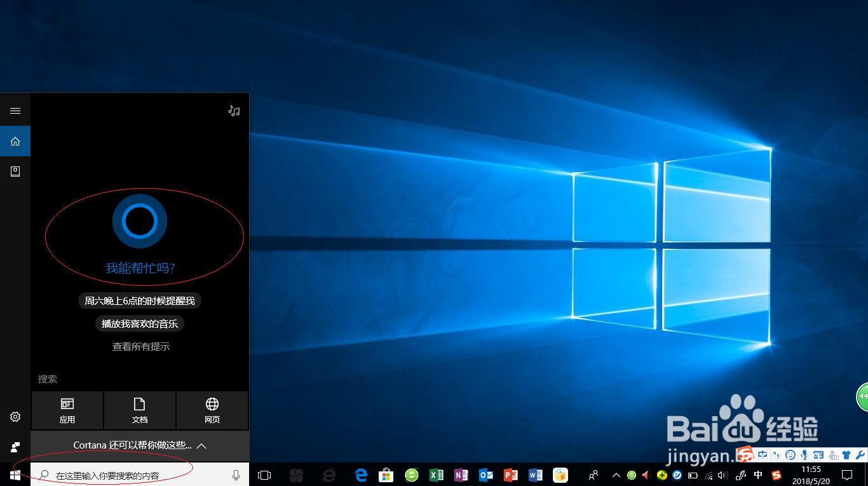This screenshot has height=486, width=868.
Task: Select the 播放我喜欢的音乐 suggestion
Action: tap(140, 323)
